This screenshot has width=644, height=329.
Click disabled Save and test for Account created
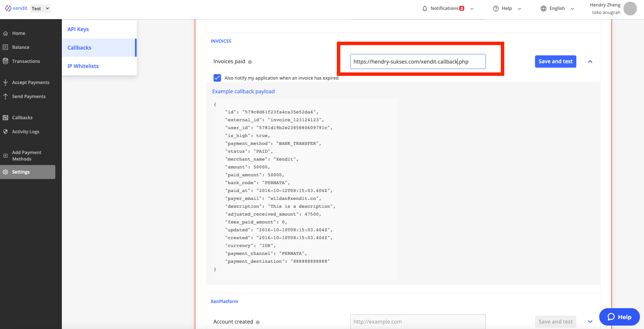pyautogui.click(x=556, y=321)
